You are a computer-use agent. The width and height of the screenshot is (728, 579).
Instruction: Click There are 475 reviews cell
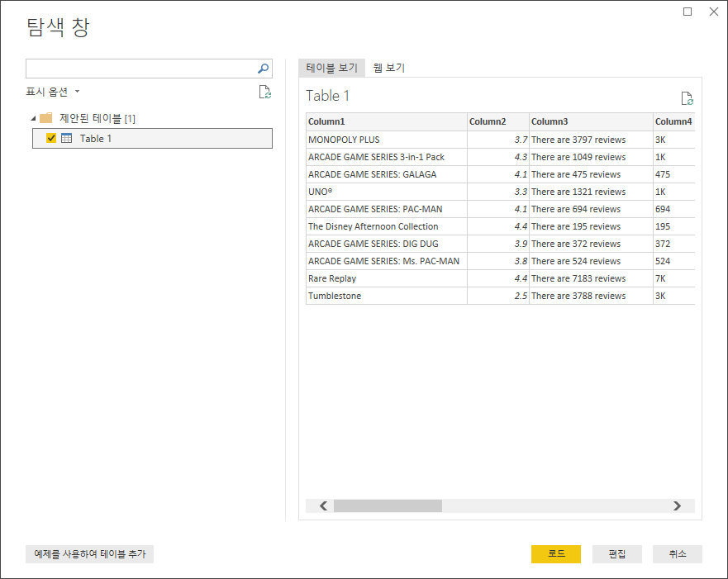click(x=591, y=174)
